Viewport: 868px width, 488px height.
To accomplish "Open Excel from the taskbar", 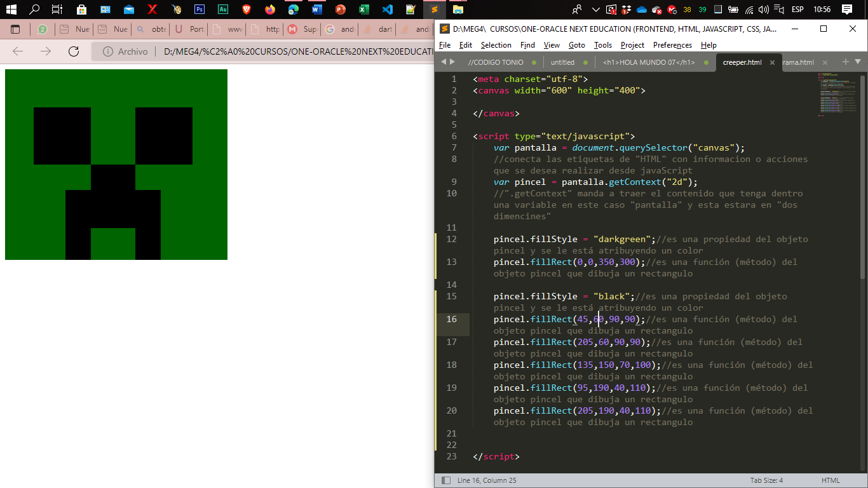I will tap(363, 10).
